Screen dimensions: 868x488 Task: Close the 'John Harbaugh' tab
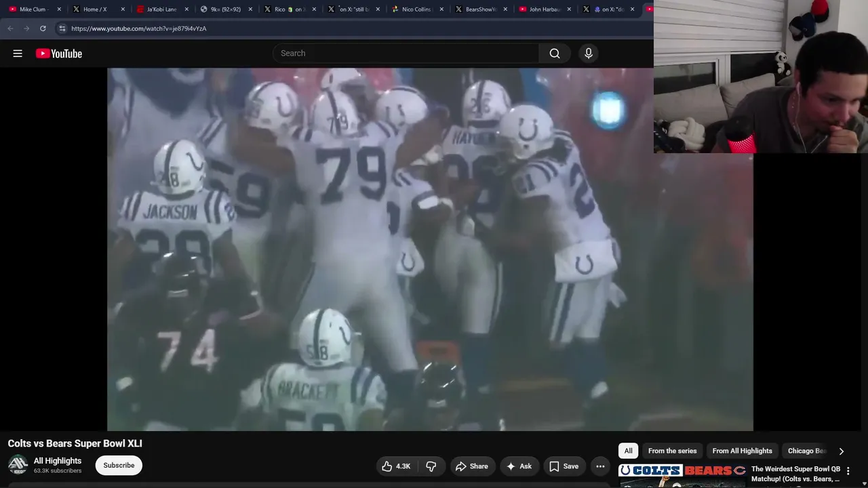pyautogui.click(x=569, y=9)
